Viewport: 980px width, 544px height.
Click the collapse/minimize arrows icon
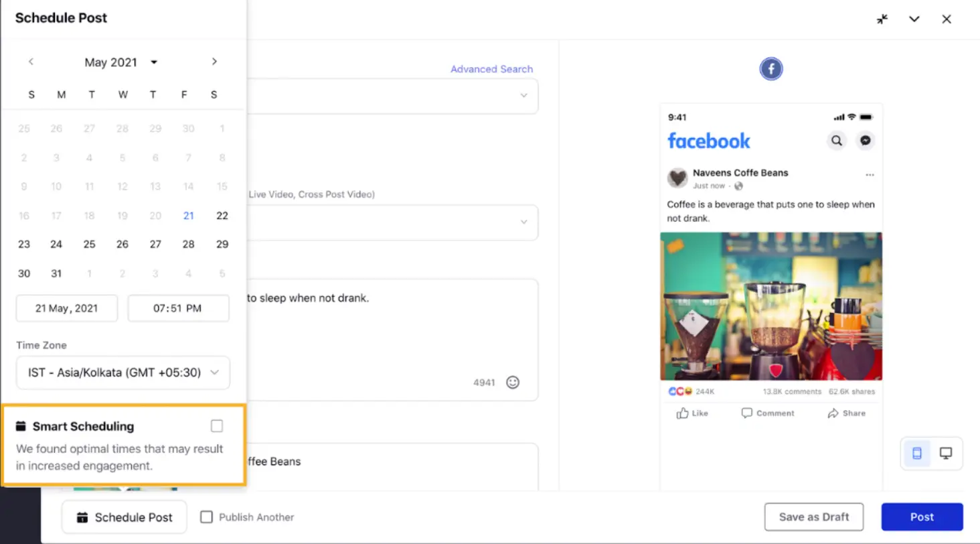point(882,19)
